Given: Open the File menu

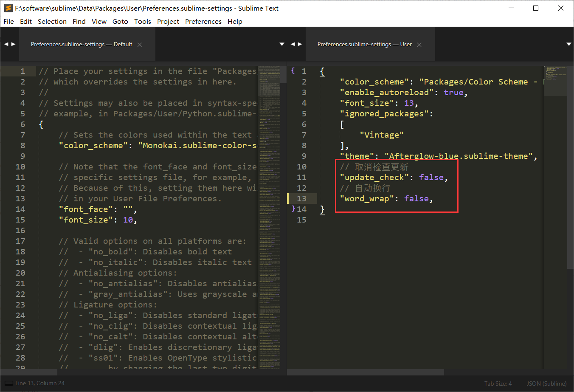Looking at the screenshot, I should tap(8, 21).
